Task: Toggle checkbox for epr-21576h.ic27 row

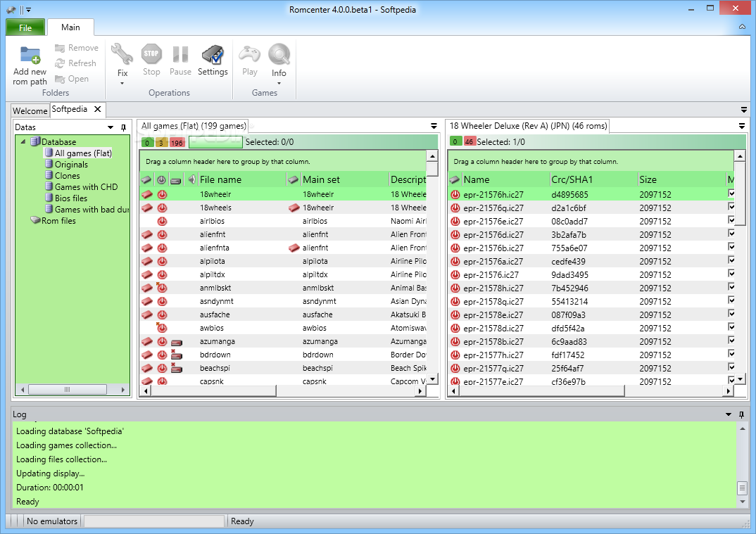Action: pos(731,193)
